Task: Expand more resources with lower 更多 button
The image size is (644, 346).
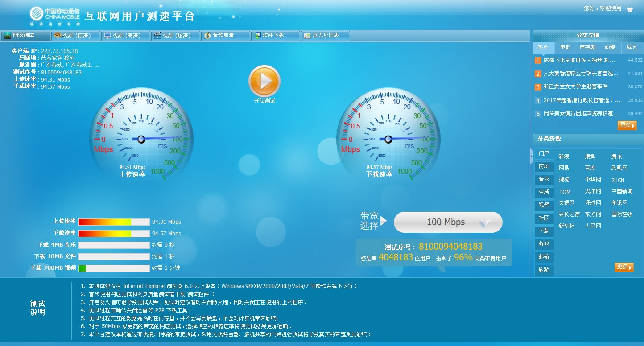Action: pyautogui.click(x=623, y=267)
